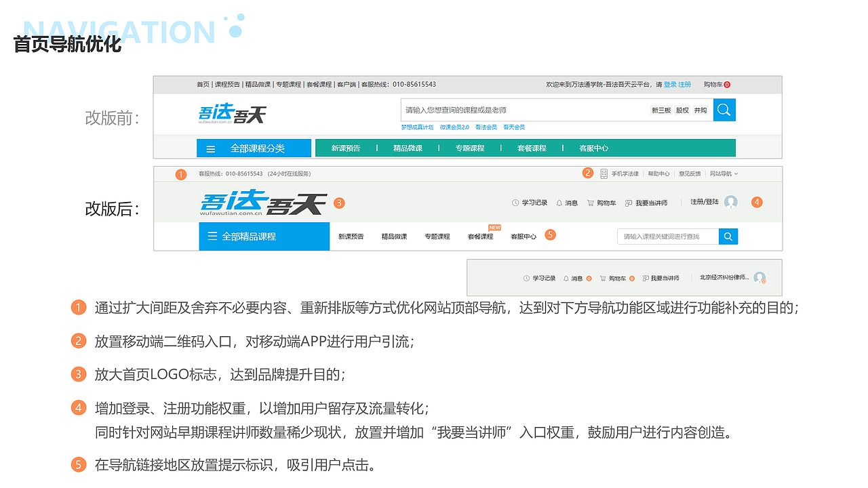868x488 pixels.
Task: Click 吾天会员 link under search box
Action: pyautogui.click(x=514, y=127)
